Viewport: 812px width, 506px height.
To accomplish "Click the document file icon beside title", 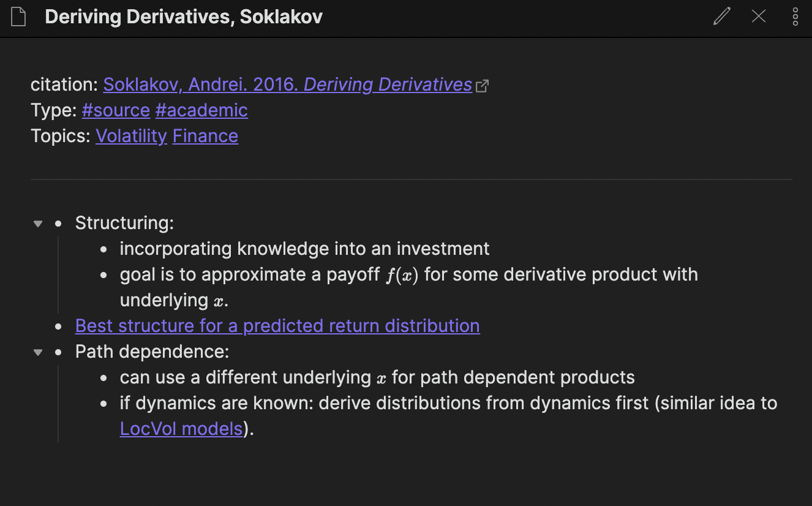I will point(19,17).
